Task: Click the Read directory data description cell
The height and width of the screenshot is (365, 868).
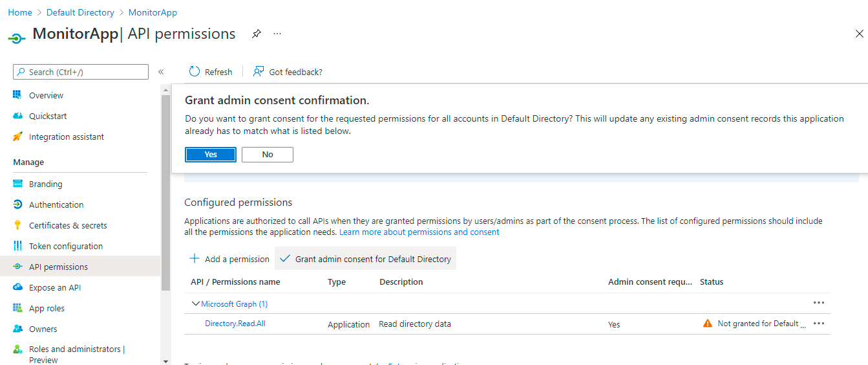Action: coord(415,324)
